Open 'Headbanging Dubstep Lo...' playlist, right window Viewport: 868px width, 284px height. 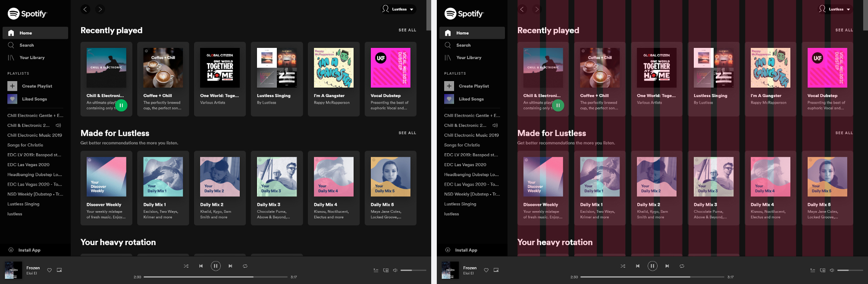472,175
